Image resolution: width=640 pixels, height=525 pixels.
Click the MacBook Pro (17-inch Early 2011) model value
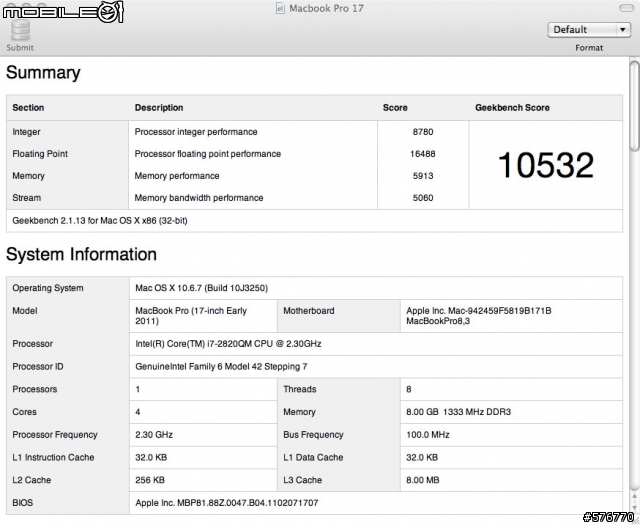tap(191, 316)
